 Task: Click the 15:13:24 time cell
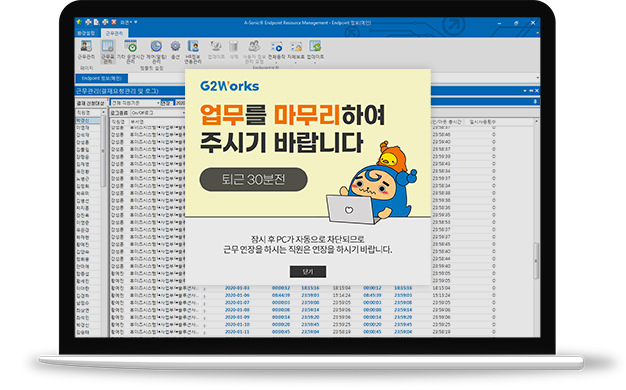point(441,295)
